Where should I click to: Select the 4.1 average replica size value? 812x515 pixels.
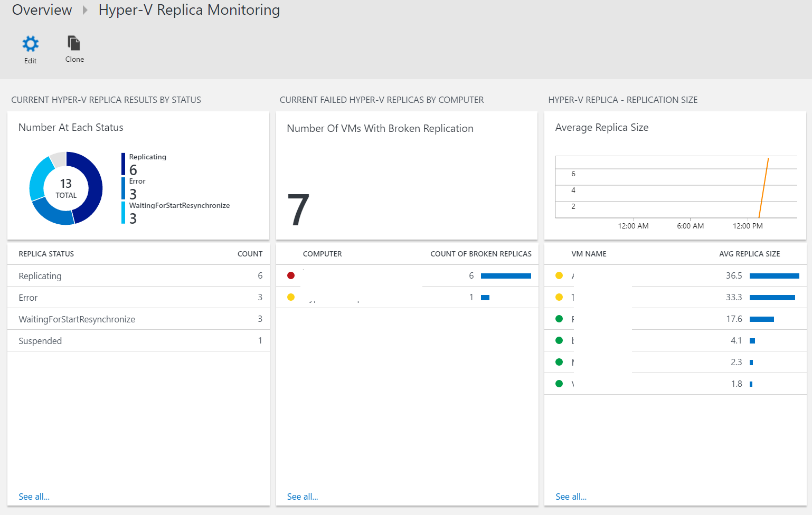tap(737, 340)
